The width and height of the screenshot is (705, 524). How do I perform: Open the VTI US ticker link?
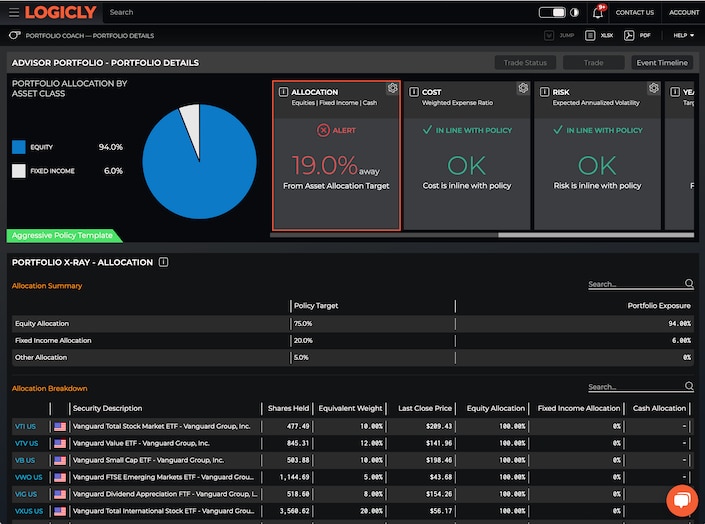click(x=25, y=426)
